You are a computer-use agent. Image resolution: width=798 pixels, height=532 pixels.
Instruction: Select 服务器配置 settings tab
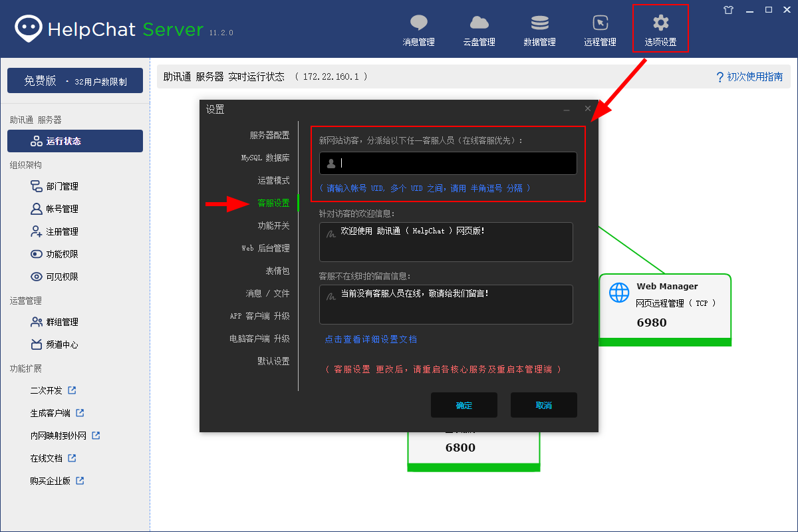pyautogui.click(x=269, y=135)
